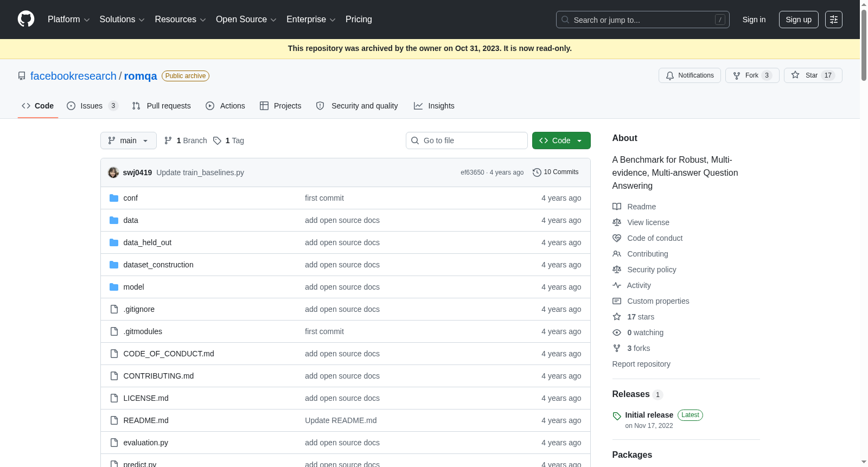Fork the romqa repository
The height and width of the screenshot is (467, 868).
(x=752, y=75)
